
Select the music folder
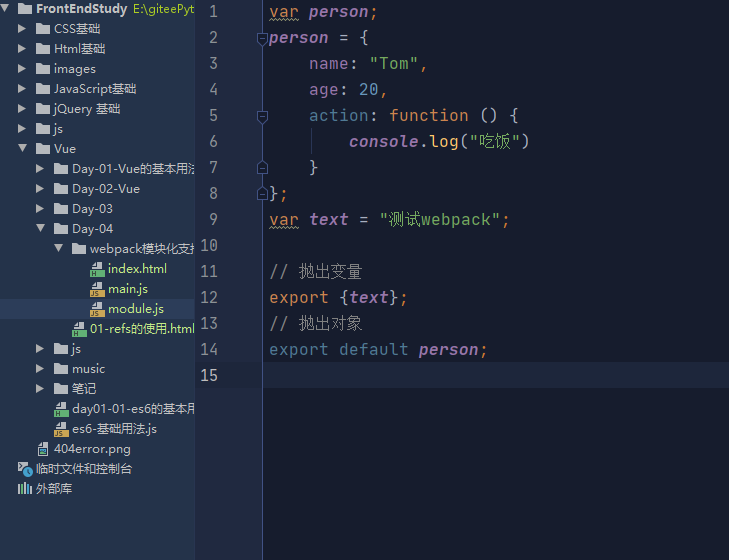pyautogui.click(x=80, y=369)
